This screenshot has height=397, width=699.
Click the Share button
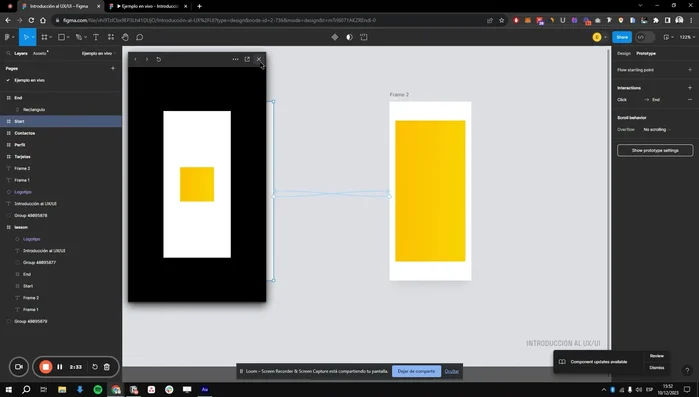(x=622, y=37)
